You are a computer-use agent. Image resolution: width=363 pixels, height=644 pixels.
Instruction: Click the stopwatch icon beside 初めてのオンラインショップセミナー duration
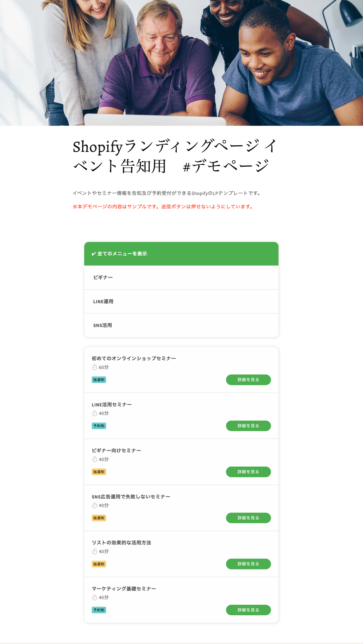click(x=94, y=367)
